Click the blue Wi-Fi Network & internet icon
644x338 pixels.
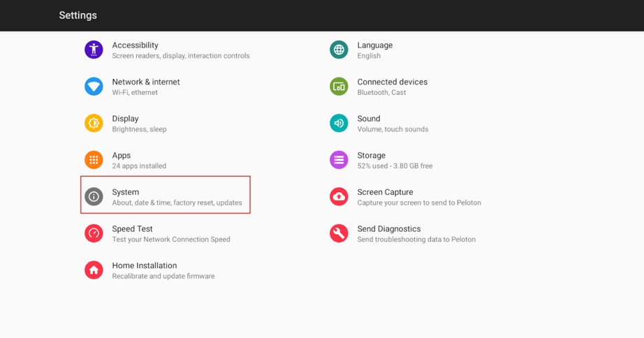94,87
